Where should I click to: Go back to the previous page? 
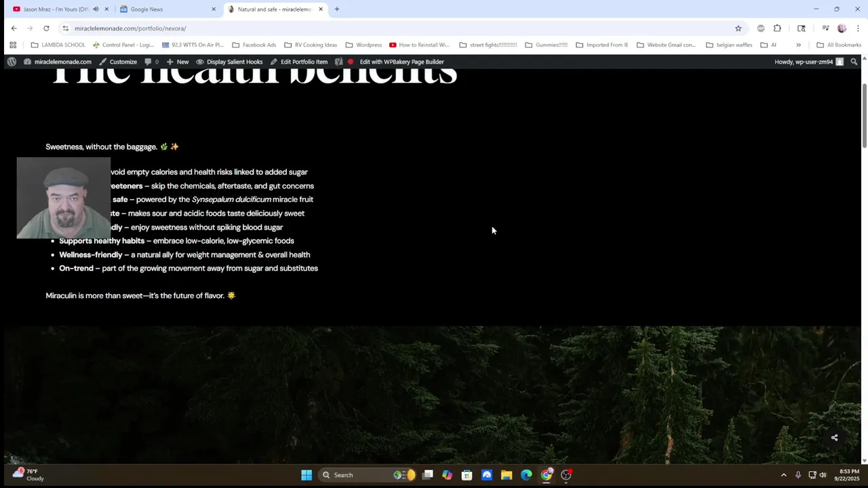click(14, 28)
